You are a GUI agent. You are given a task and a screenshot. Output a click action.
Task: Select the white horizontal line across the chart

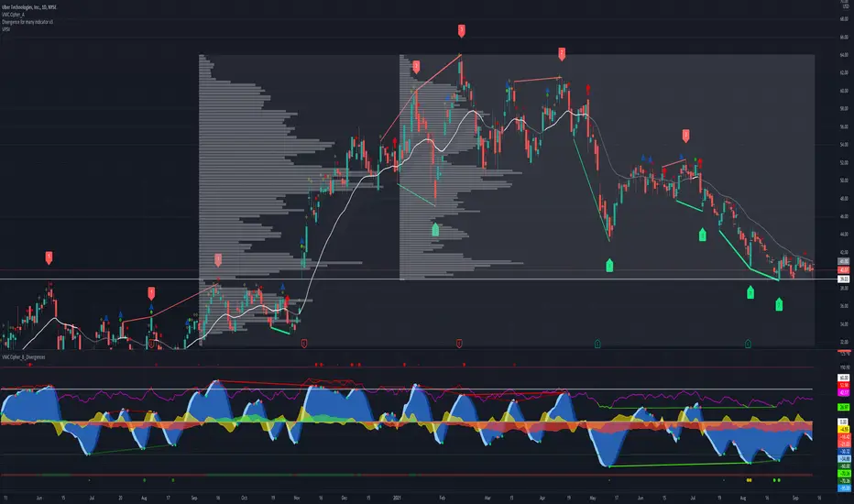418,279
